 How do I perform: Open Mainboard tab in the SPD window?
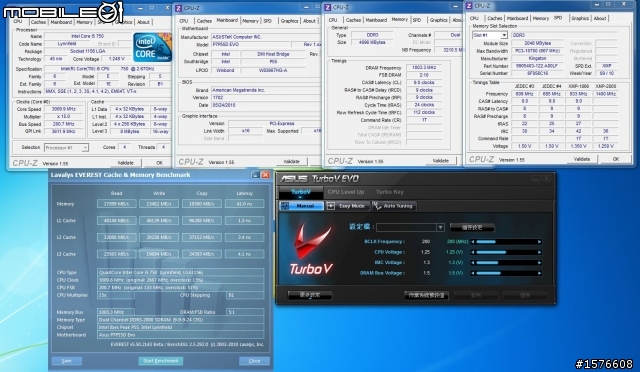(x=517, y=18)
